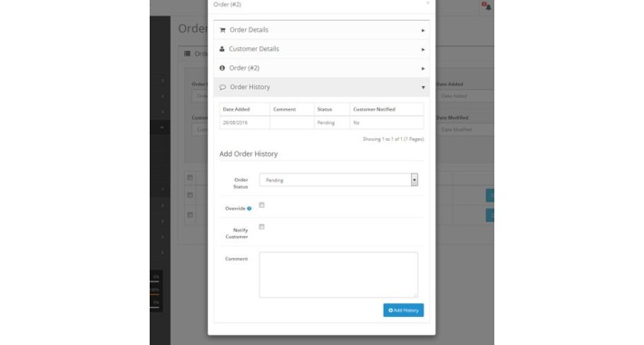Viewport: 644px width, 345px height.
Task: Click the Order Status dropdown arrow
Action: coord(415,180)
